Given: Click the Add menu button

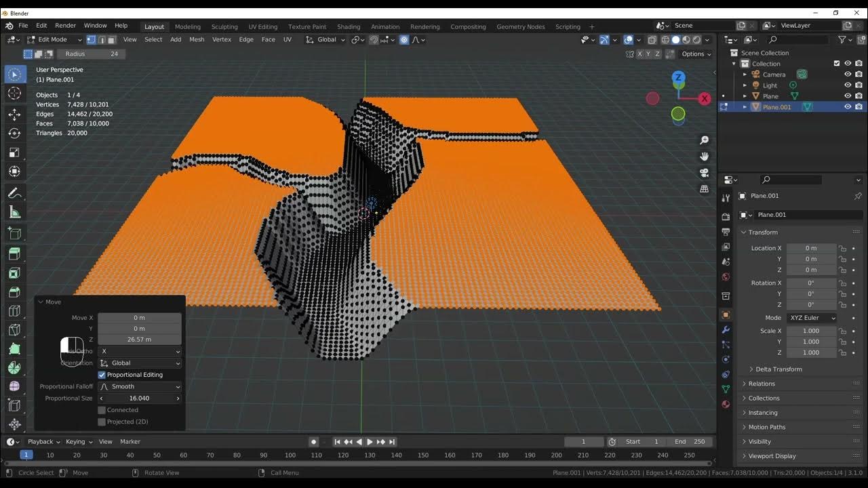Looking at the screenshot, I should [176, 39].
